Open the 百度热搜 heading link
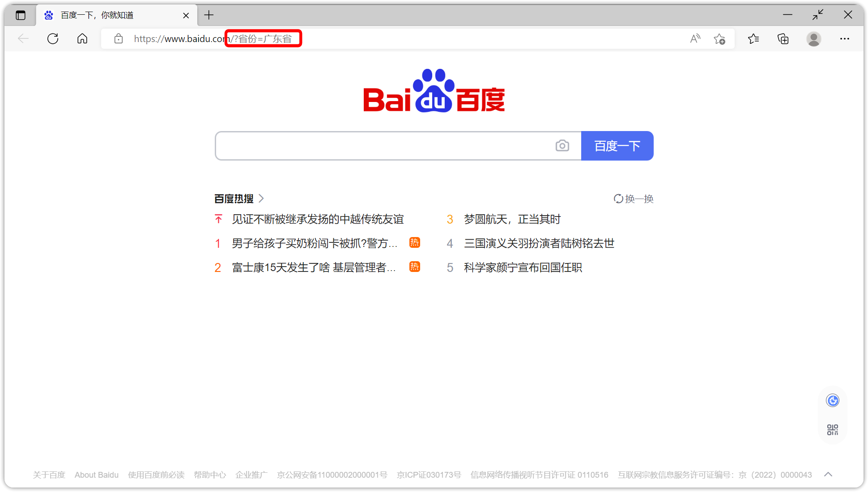 coord(234,199)
